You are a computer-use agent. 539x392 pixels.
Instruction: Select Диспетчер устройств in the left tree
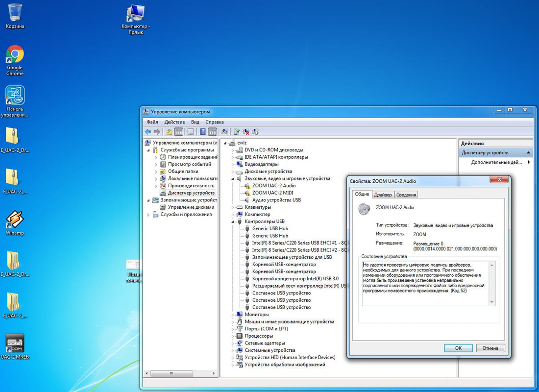click(x=191, y=193)
